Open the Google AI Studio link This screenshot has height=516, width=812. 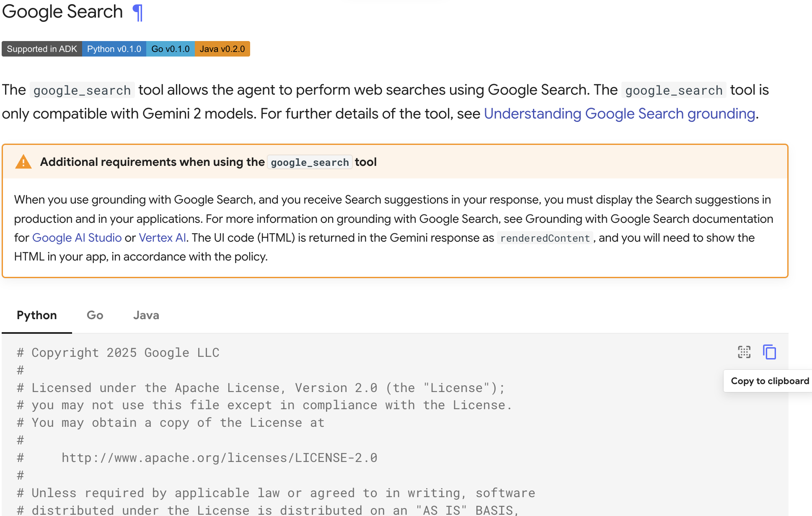[77, 238]
